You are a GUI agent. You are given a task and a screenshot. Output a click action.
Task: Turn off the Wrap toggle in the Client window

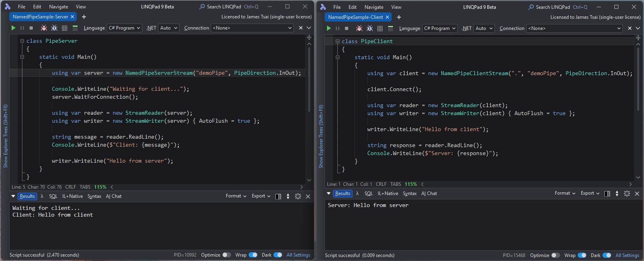click(582, 255)
